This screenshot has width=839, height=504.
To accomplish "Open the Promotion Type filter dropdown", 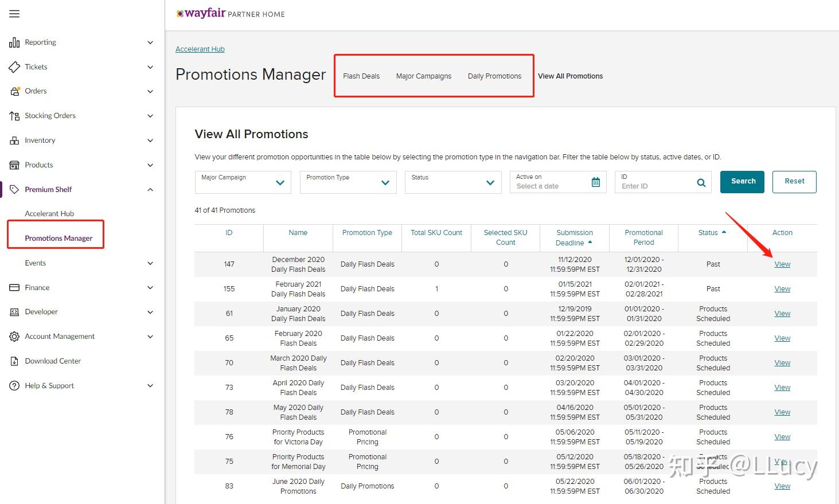I will pos(348,182).
